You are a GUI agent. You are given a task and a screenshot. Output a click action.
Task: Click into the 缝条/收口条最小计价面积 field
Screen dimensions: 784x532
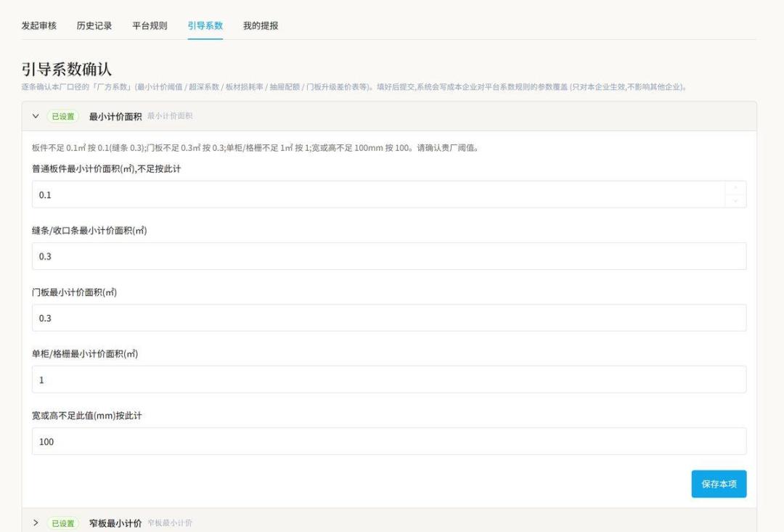pyautogui.click(x=389, y=256)
